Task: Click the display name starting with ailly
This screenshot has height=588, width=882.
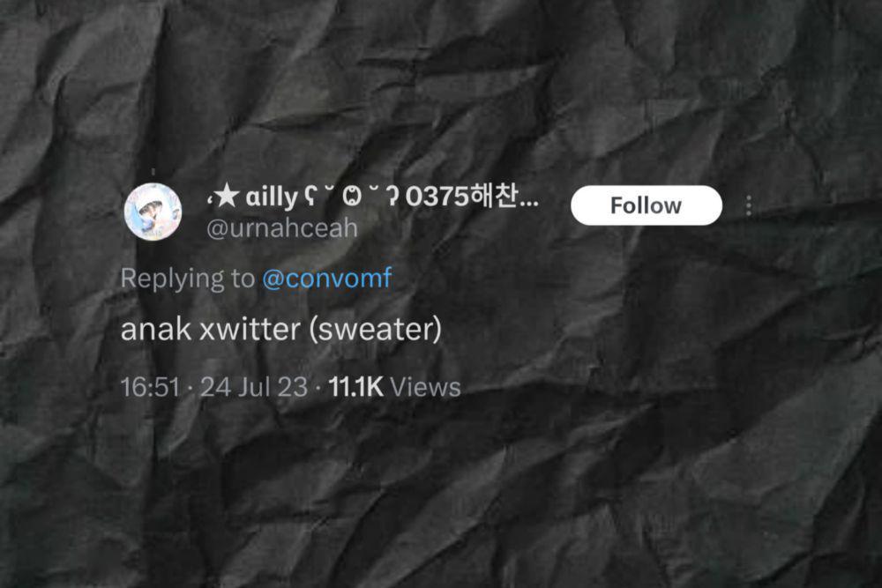Action: [372, 197]
